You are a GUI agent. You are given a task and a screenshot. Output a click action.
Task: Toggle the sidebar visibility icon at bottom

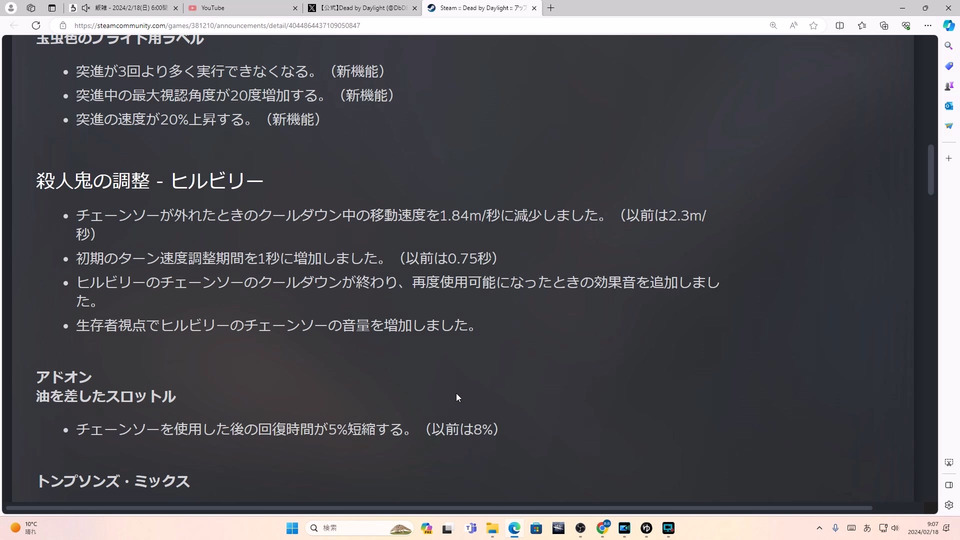949,485
